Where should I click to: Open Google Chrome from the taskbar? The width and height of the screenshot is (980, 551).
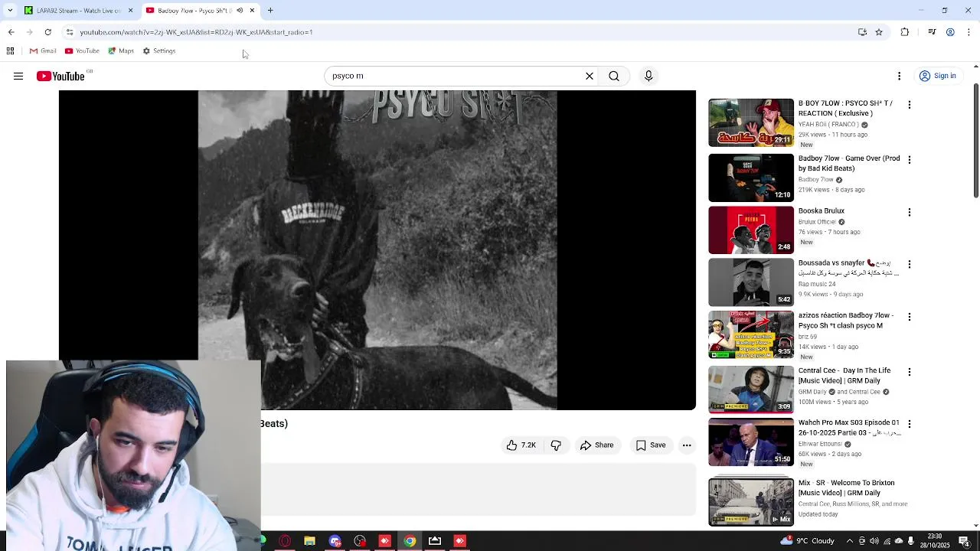pos(410,541)
